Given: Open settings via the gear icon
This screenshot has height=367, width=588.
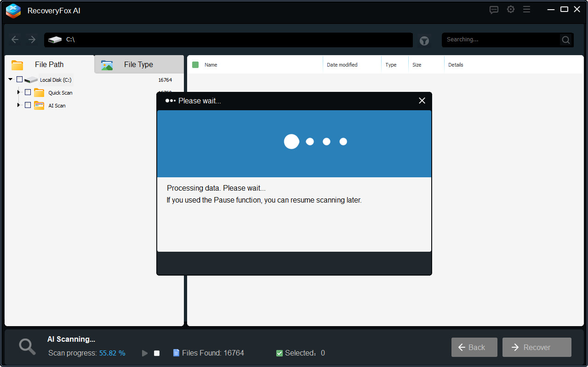Looking at the screenshot, I should pos(511,9).
